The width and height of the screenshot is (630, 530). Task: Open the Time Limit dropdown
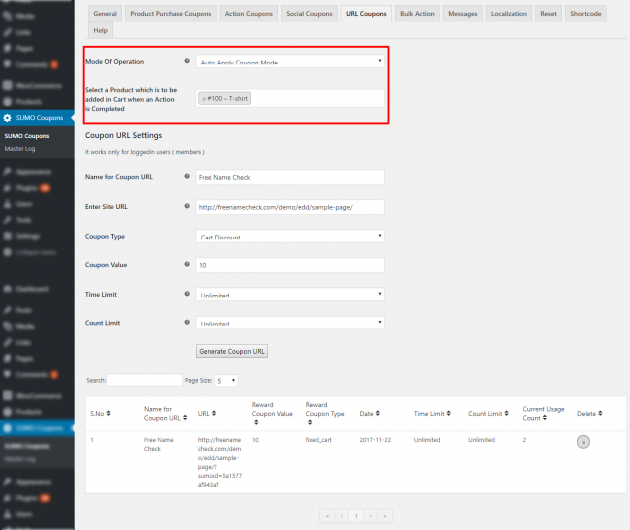click(290, 294)
